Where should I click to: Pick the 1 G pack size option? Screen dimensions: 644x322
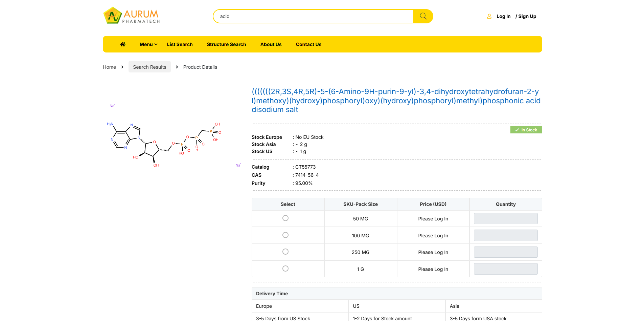285,269
